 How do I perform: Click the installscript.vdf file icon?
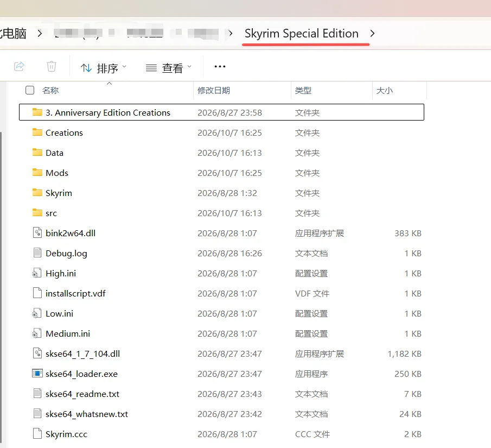click(37, 293)
